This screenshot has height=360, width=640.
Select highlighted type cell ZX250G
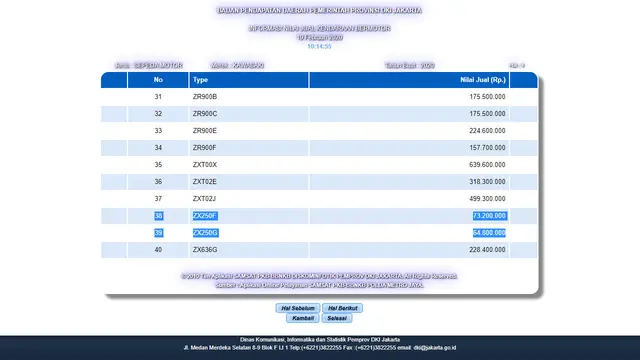point(205,233)
